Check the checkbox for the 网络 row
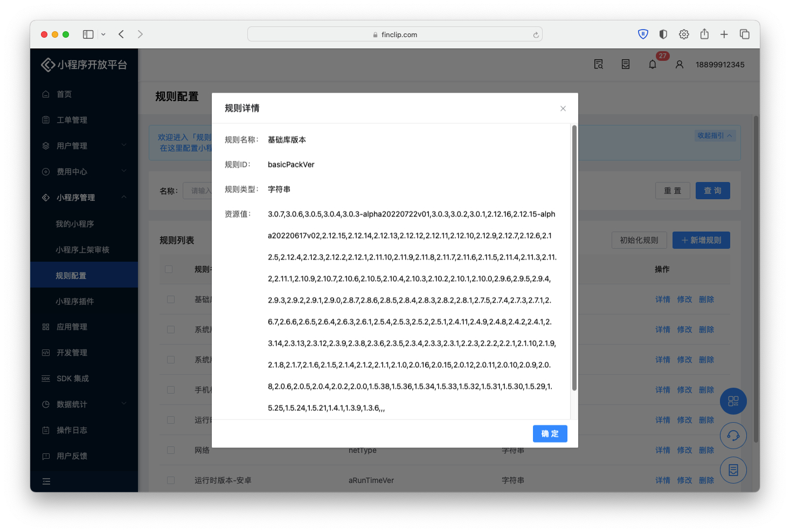The height and width of the screenshot is (532, 790). click(171, 450)
